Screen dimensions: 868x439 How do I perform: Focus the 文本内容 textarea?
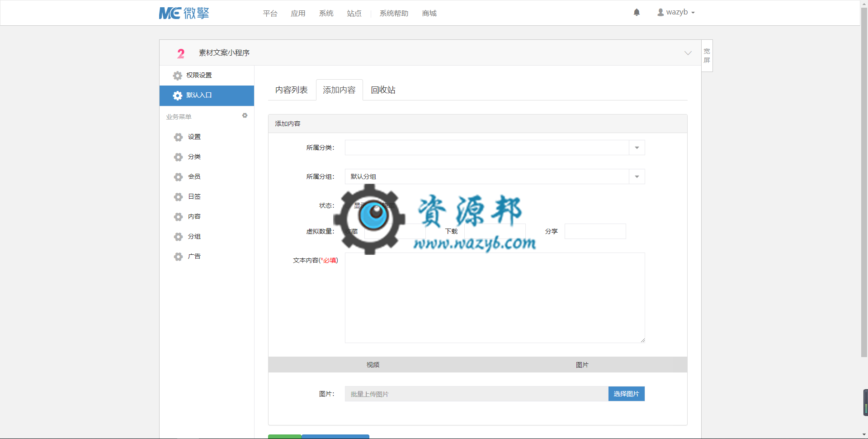point(495,298)
